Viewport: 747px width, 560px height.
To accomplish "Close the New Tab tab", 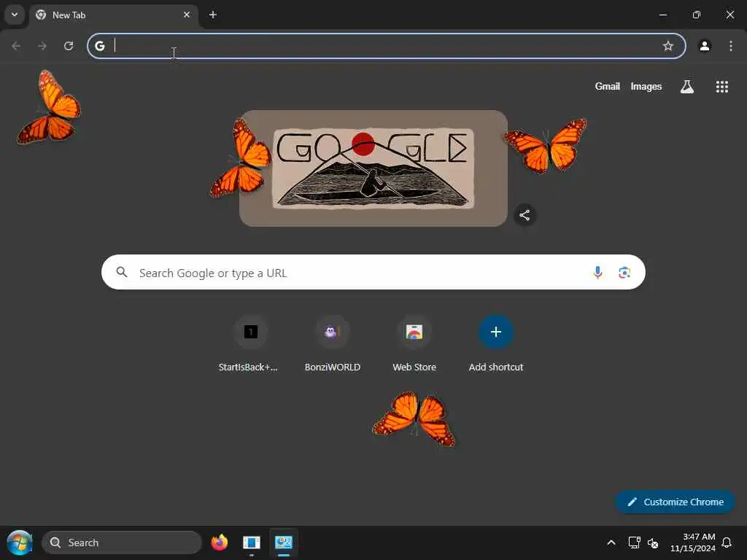I will 187,15.
